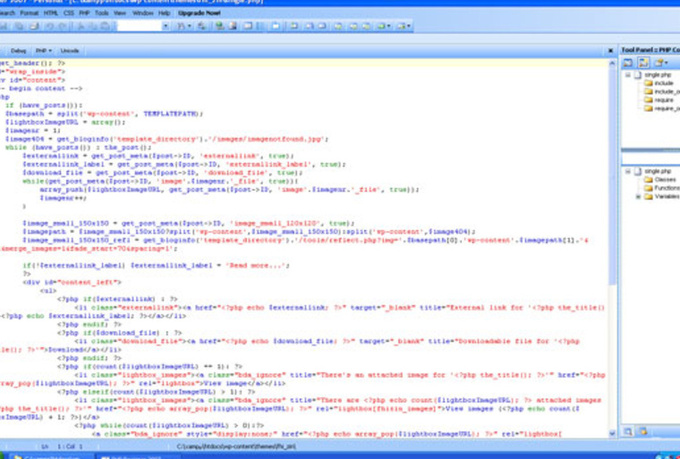The height and width of the screenshot is (459, 680).
Task: Close the editor document with X button
Action: (x=608, y=49)
